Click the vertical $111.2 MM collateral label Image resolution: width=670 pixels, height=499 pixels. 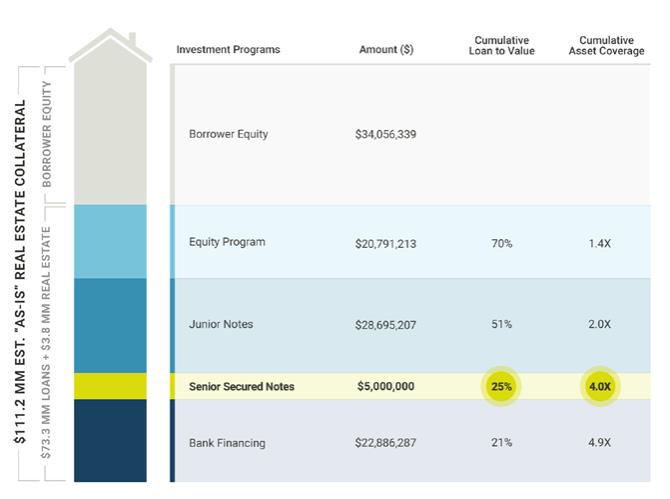pos(20,270)
